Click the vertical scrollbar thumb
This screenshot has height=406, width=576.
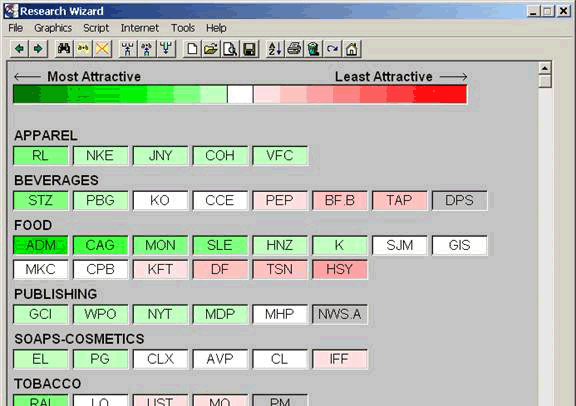point(545,81)
